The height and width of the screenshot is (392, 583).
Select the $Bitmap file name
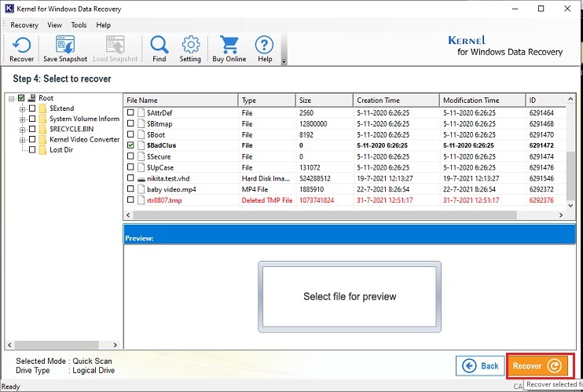pos(159,124)
